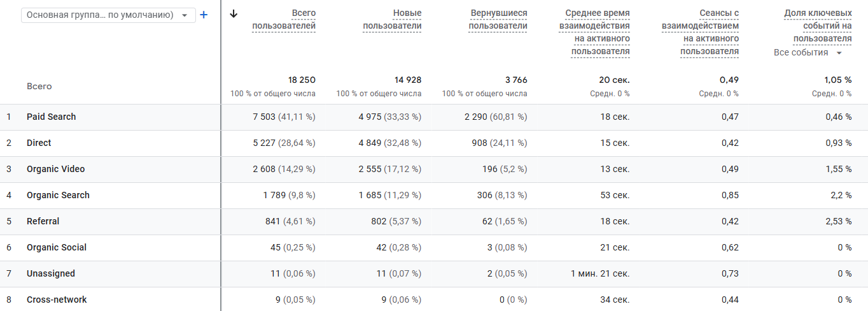Select the Paid Search row label
The height and width of the screenshot is (311, 868).
[x=51, y=117]
